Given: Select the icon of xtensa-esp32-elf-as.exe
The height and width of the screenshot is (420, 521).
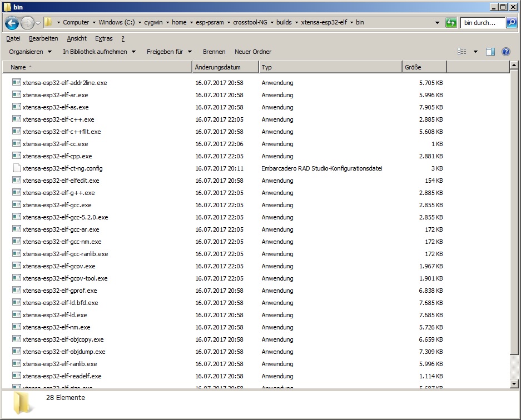Looking at the screenshot, I should coord(17,107).
